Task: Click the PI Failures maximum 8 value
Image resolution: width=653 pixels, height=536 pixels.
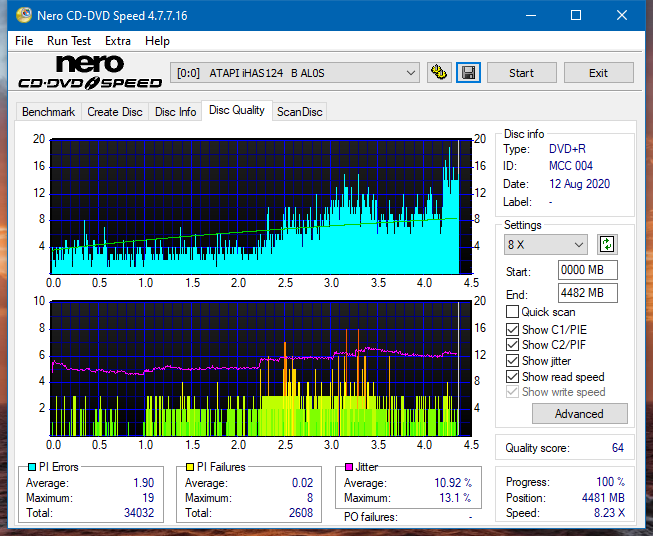Action: pyautogui.click(x=310, y=498)
